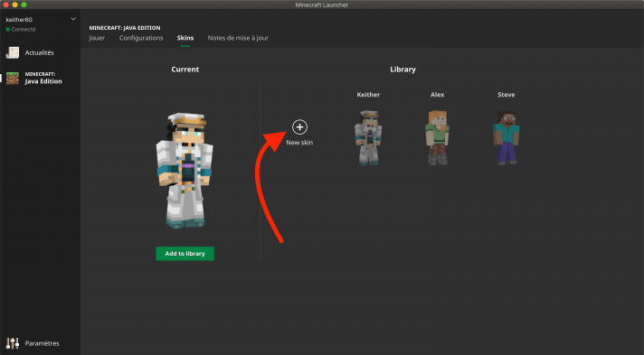This screenshot has width=644, height=355.
Task: Click the New skin label
Action: (299, 143)
